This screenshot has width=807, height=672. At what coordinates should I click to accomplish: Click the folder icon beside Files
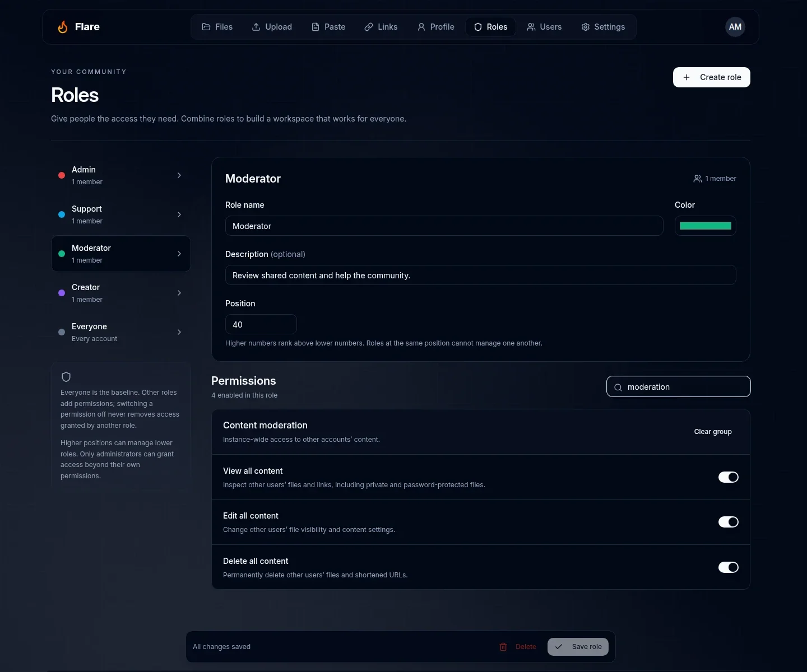pos(206,27)
